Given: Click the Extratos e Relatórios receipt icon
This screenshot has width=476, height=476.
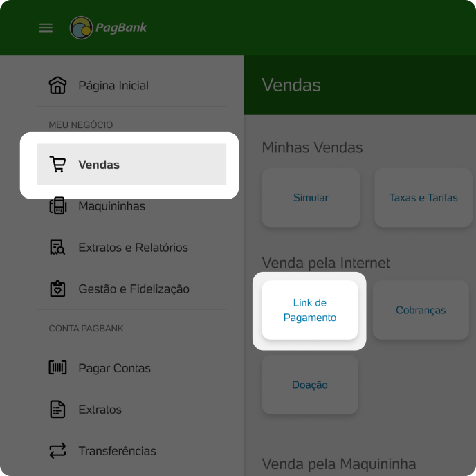Looking at the screenshot, I should (x=57, y=248).
